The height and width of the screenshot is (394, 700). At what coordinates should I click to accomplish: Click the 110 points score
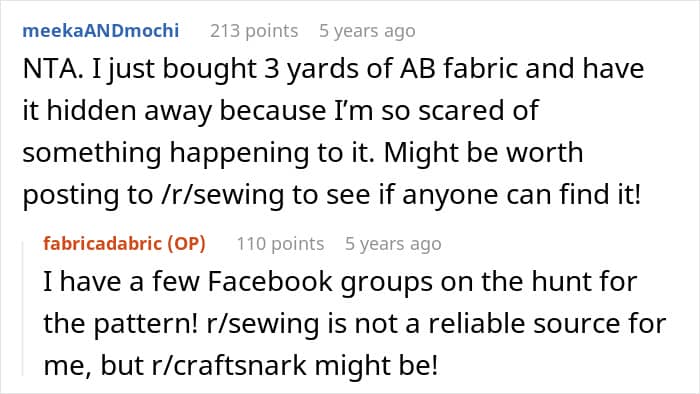280,244
